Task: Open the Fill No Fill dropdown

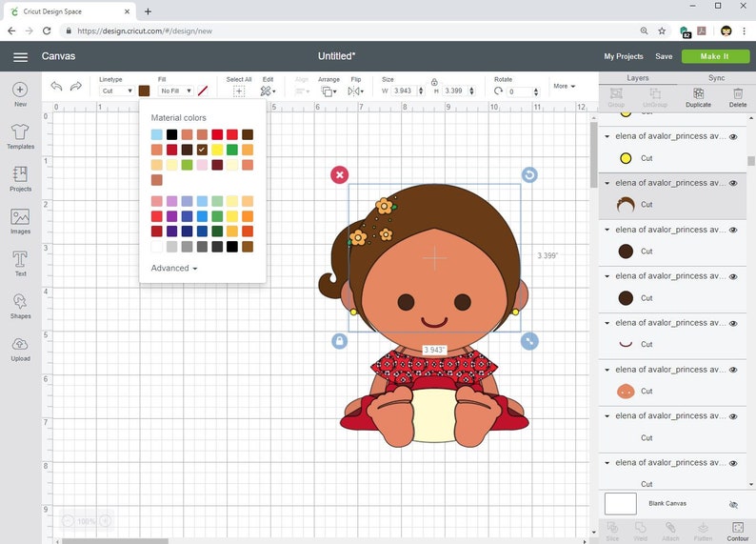Action: [x=176, y=91]
